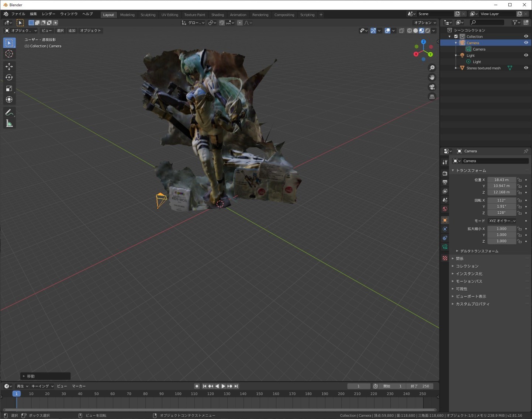
Task: Toggle X-ray view mode
Action: coord(401,31)
